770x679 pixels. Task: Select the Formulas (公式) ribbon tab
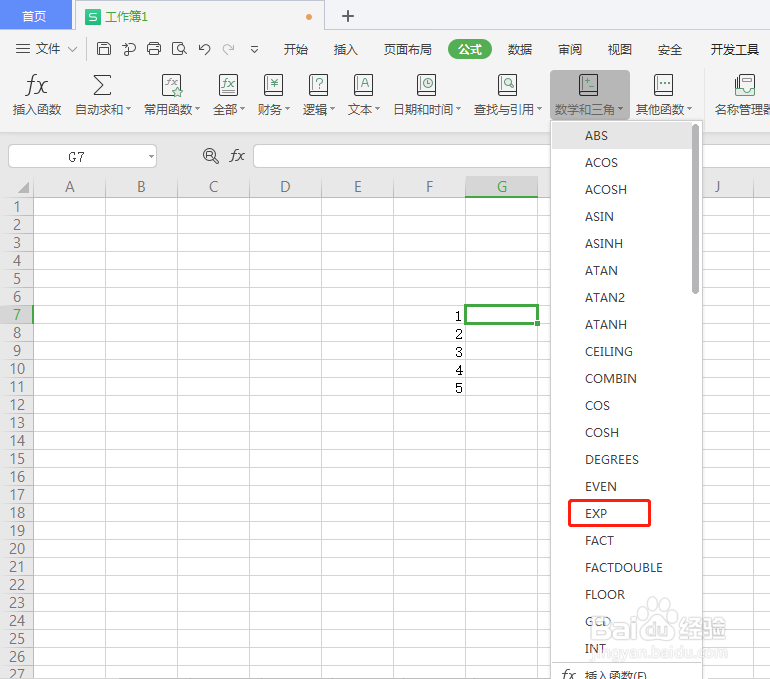point(470,49)
